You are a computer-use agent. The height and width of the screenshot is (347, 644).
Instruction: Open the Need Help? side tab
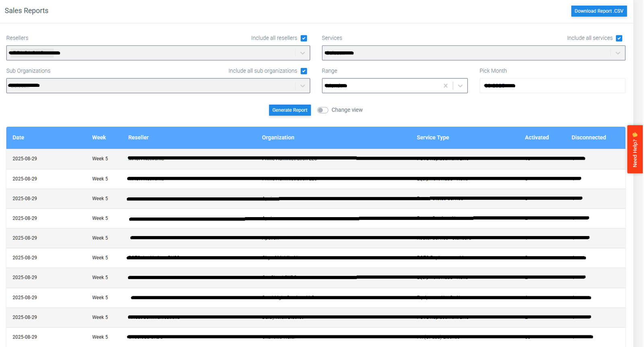[x=635, y=149]
